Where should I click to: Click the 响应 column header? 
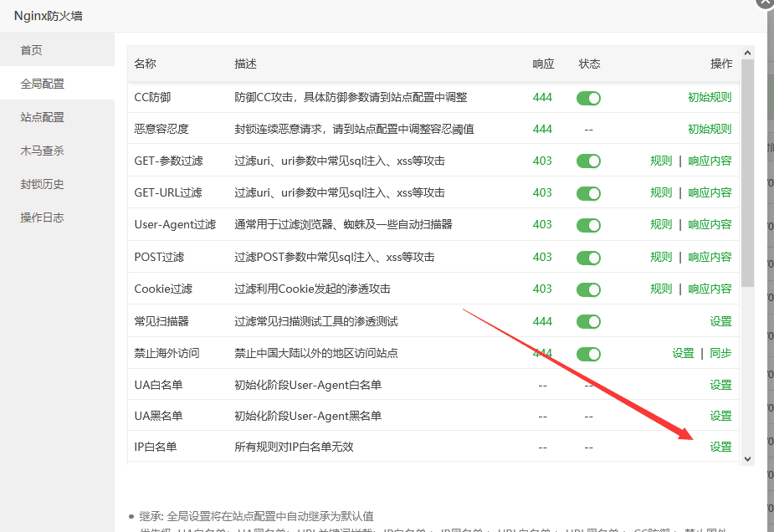click(x=543, y=64)
